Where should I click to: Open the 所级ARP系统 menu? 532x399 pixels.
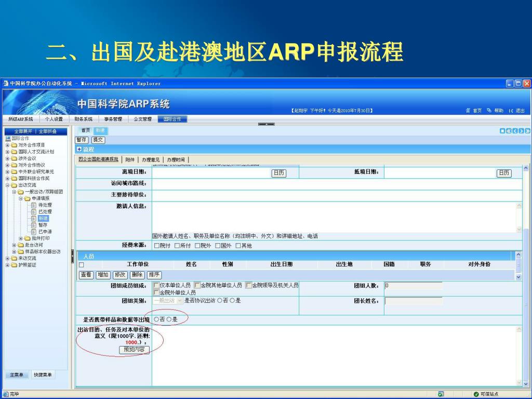pos(21,119)
